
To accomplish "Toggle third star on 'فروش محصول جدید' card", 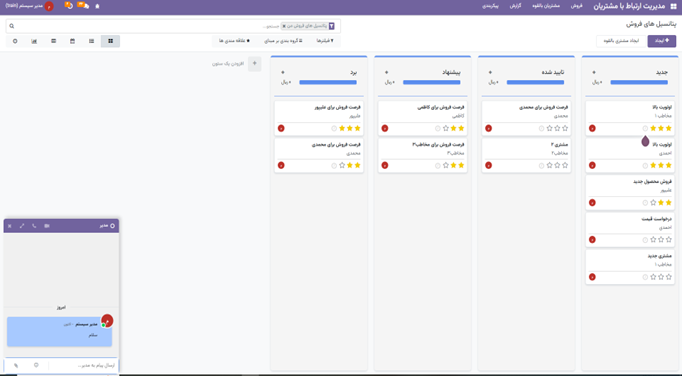I will coord(653,203).
